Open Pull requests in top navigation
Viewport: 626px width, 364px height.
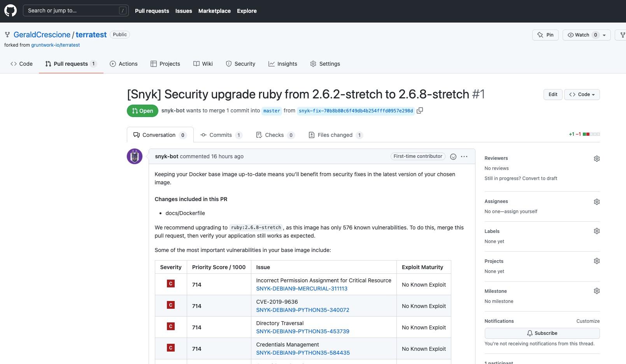click(x=152, y=11)
